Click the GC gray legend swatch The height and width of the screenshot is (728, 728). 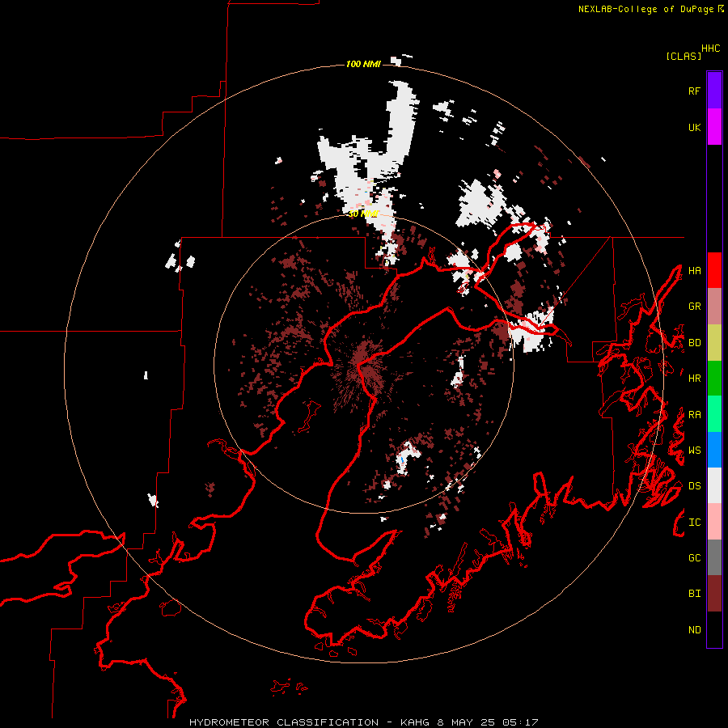click(x=714, y=557)
